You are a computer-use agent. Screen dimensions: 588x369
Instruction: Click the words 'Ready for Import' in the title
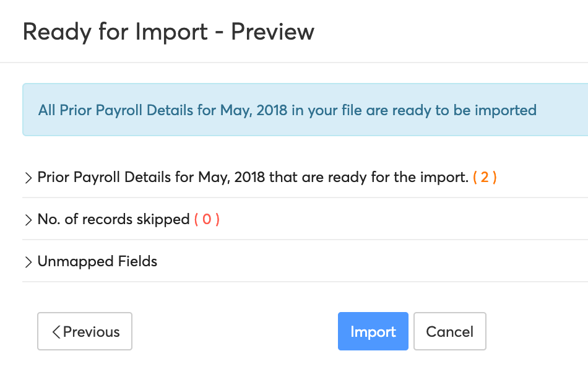pos(115,32)
